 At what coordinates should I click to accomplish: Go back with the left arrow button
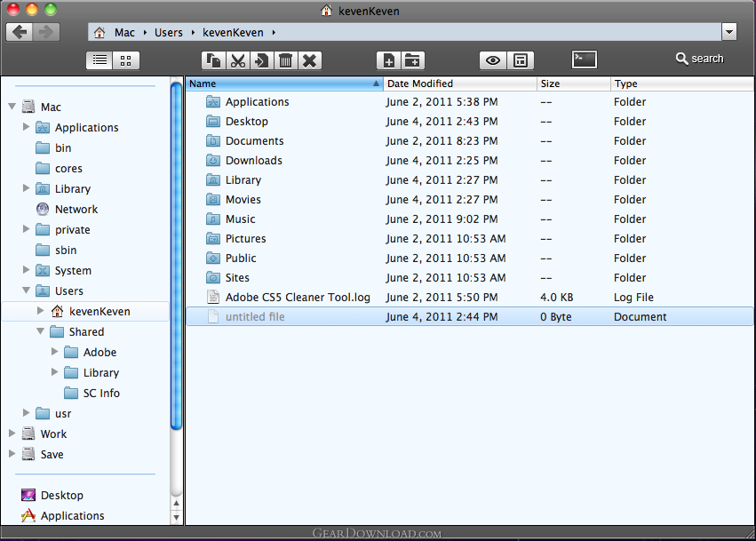click(20, 32)
